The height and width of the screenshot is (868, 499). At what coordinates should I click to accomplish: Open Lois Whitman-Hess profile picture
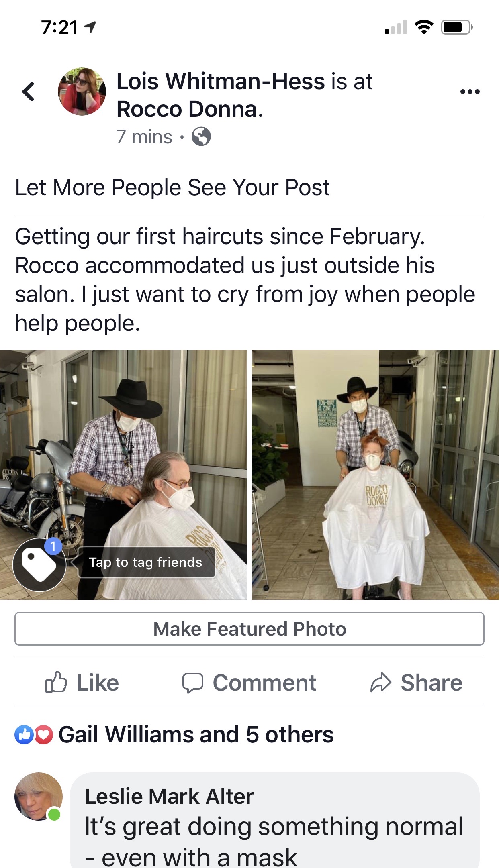[82, 92]
